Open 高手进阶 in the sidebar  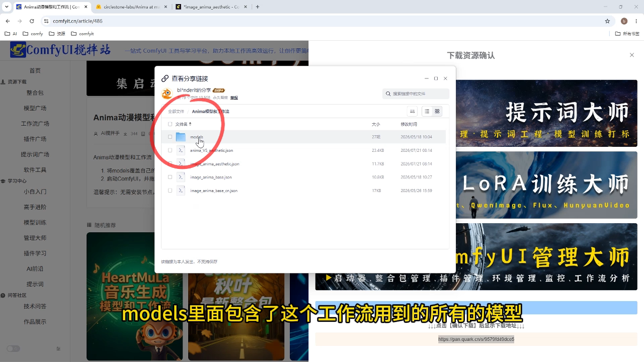click(x=35, y=207)
